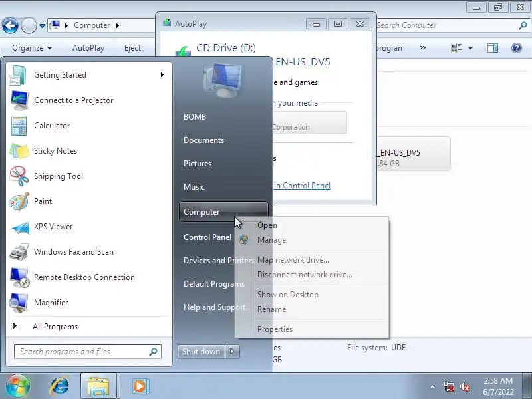
Task: Open Help and Support
Action: pos(214,307)
